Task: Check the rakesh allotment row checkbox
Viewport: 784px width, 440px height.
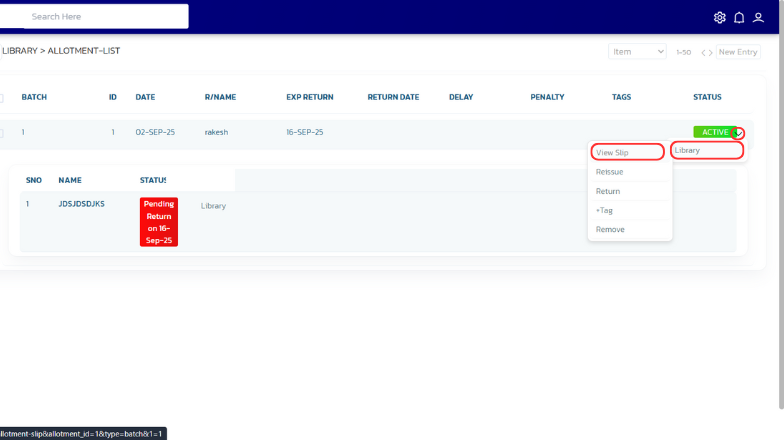Action: [1, 133]
